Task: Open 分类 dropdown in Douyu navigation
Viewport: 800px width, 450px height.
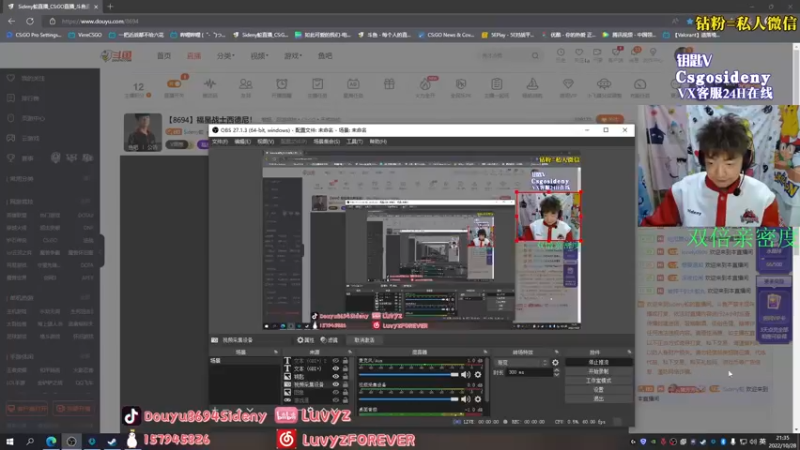Action: pos(225,56)
